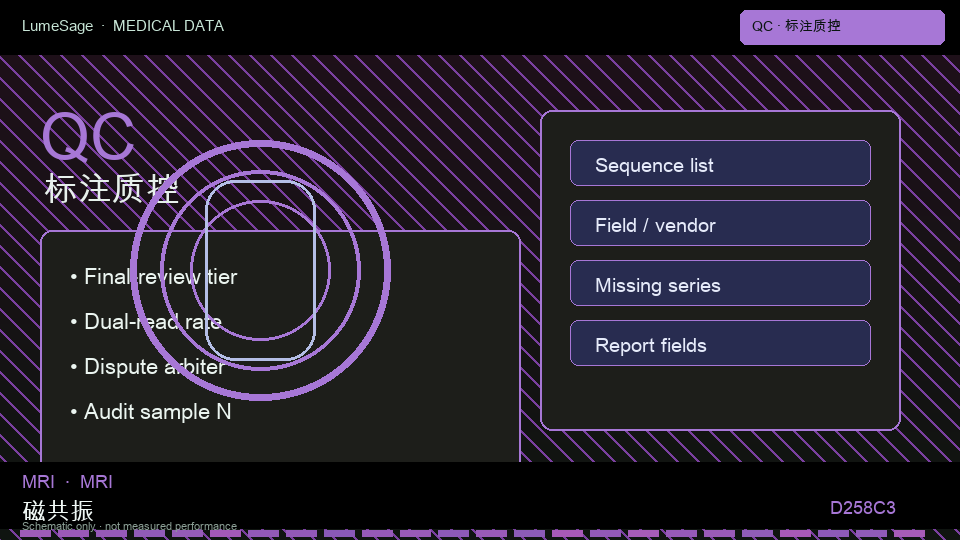Viewport: 960px width, 540px height.
Task: Select the Report fields item
Action: (x=720, y=343)
